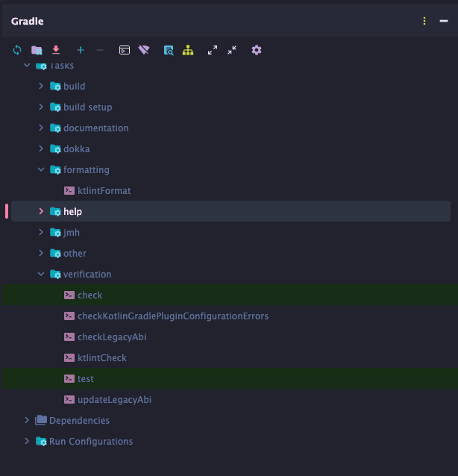Screen dimensions: 458x476
Task: Expand the build task group
Action: pos(41,87)
